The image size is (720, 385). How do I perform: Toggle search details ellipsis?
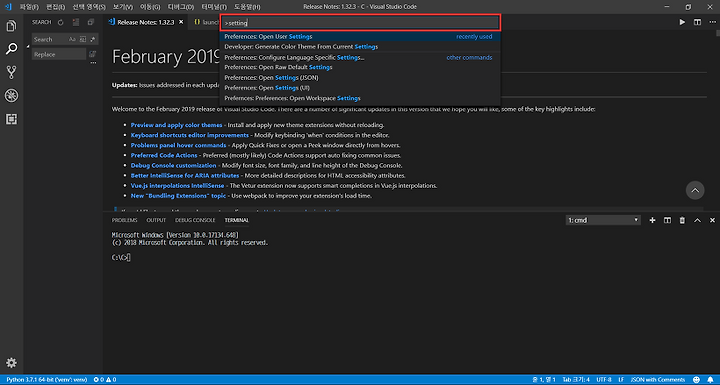(93, 63)
